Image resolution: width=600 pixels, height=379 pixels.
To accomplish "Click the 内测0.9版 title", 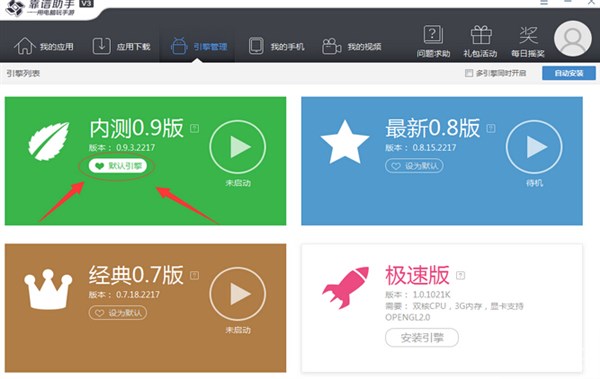I will (136, 128).
